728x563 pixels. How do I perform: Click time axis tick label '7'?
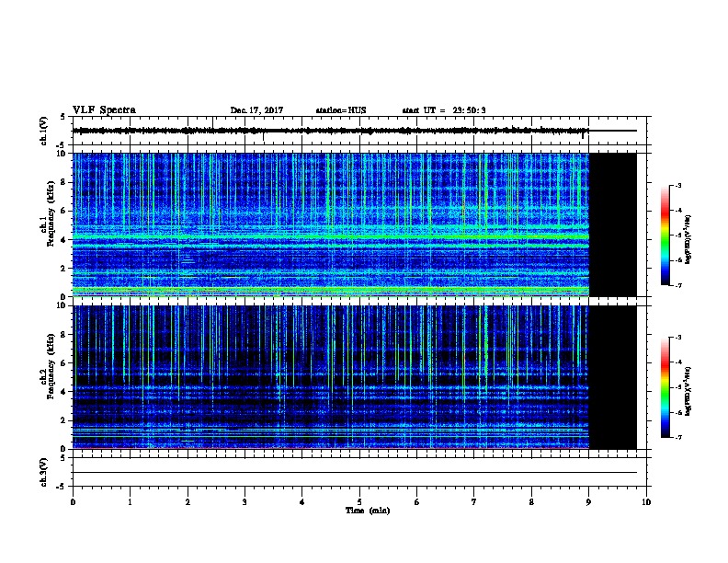[474, 502]
